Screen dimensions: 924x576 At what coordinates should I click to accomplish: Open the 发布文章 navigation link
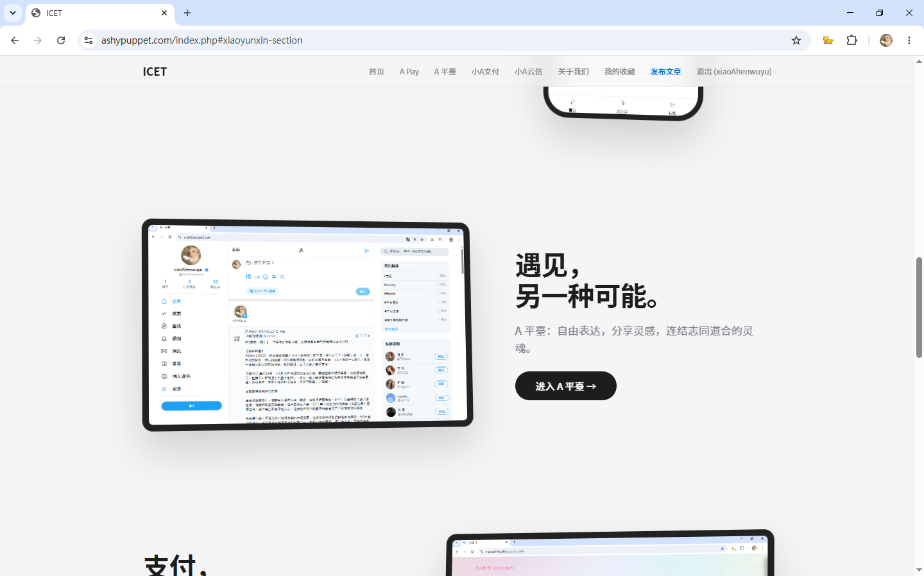click(x=666, y=72)
